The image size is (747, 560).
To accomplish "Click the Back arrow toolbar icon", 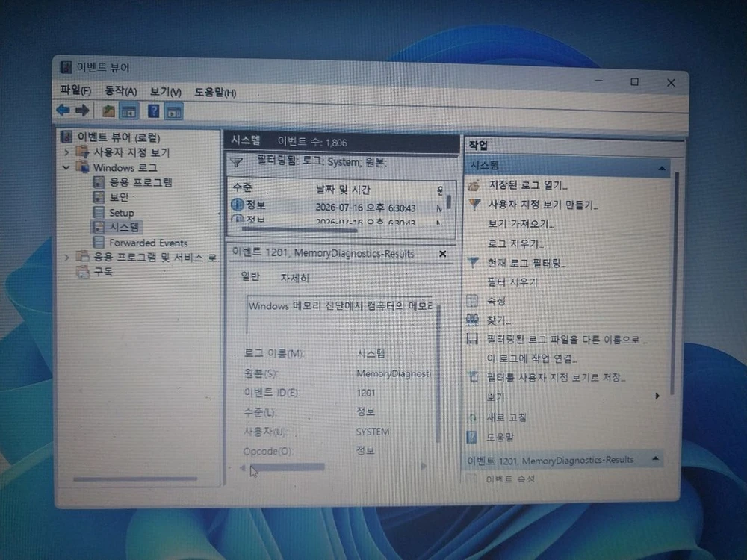I will [x=63, y=110].
